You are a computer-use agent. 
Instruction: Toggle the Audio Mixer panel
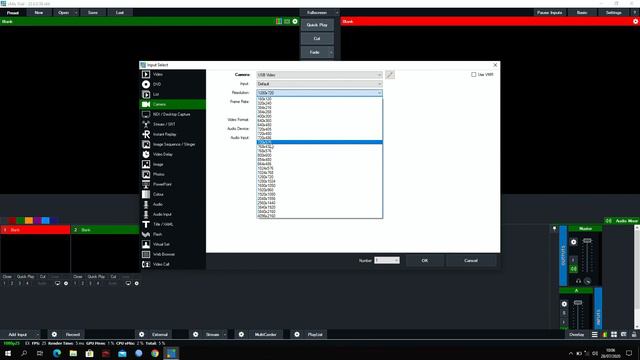pyautogui.click(x=622, y=221)
